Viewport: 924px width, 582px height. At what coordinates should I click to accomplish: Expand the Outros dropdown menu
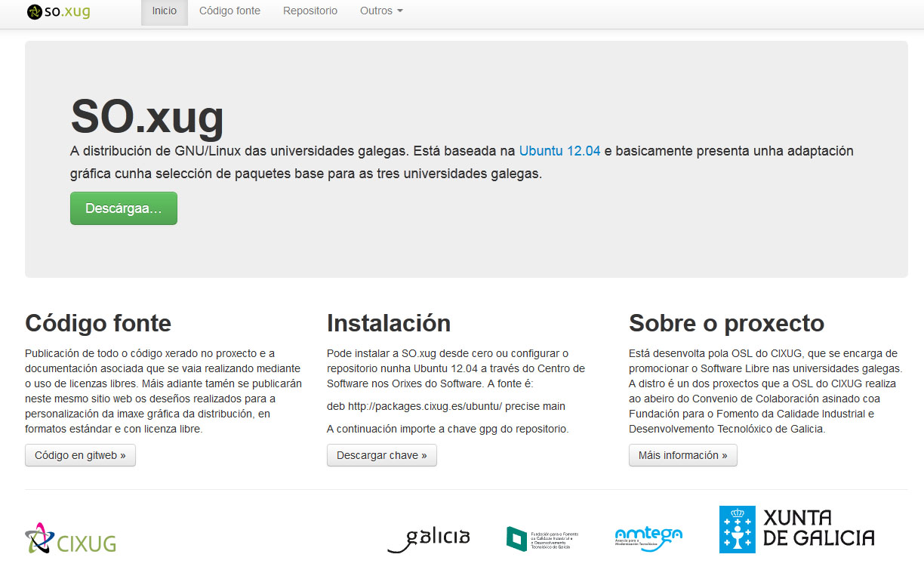click(x=381, y=11)
